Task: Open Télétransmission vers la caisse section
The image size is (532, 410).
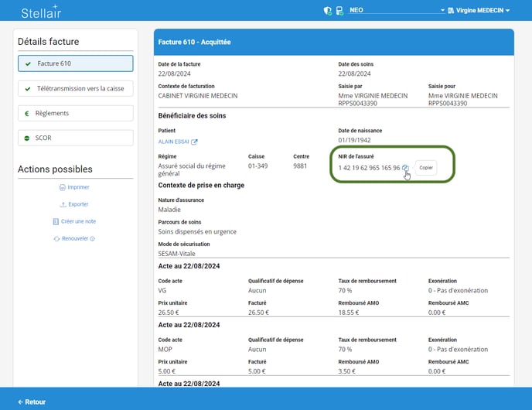Action: (x=75, y=89)
